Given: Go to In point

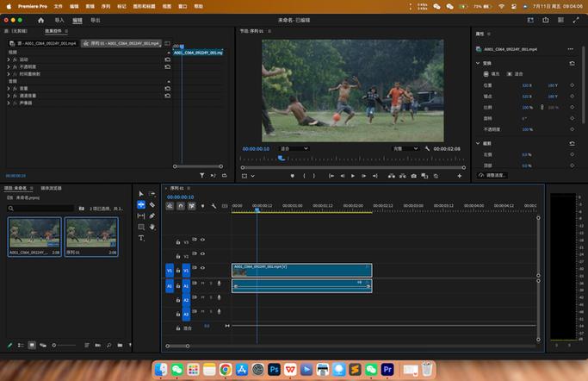Looking at the screenshot, I should click(331, 176).
